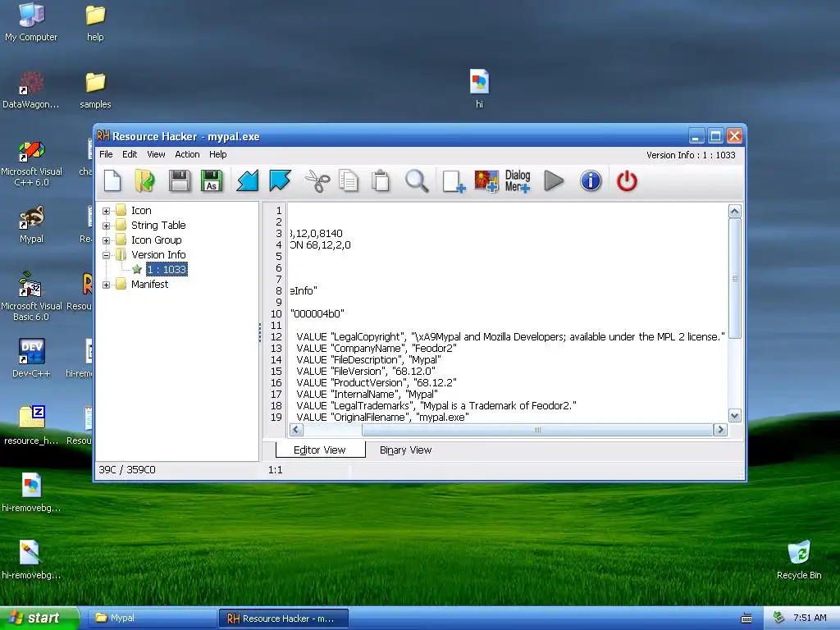The width and height of the screenshot is (840, 630).
Task: Select the resource_h zip file icon
Action: (x=31, y=426)
